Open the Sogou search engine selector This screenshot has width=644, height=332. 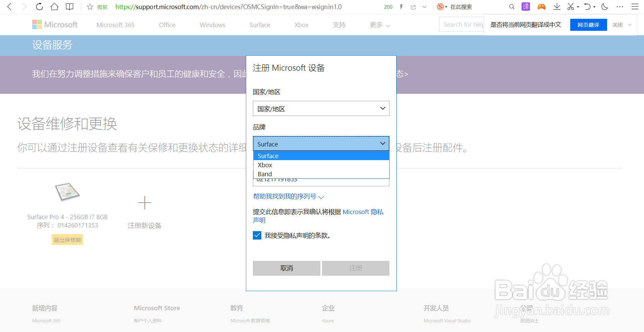(x=442, y=7)
